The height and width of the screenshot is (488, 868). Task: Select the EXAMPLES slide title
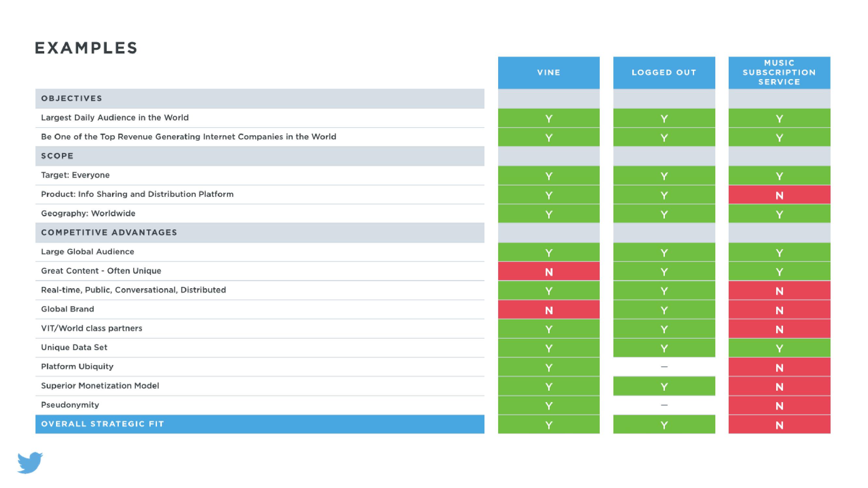pyautogui.click(x=86, y=48)
